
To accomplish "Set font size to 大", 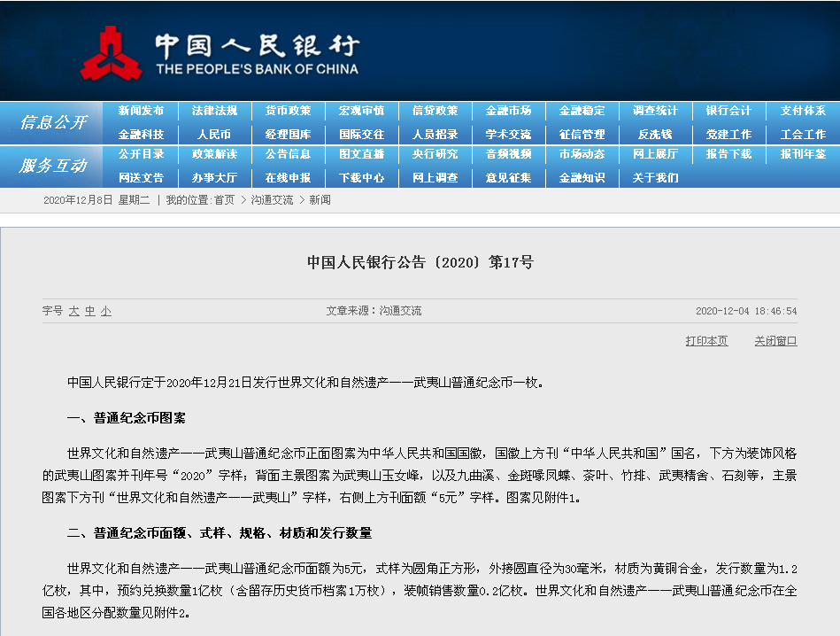I will tap(74, 311).
